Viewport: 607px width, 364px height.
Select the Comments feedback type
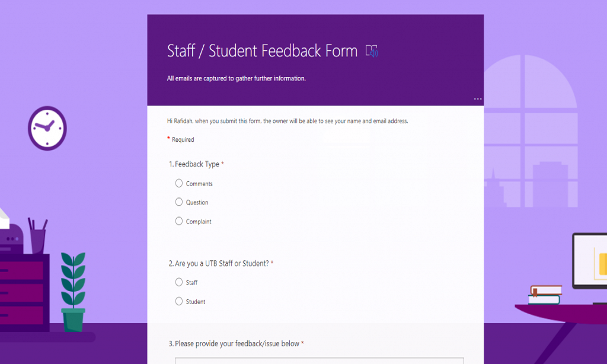coord(179,184)
